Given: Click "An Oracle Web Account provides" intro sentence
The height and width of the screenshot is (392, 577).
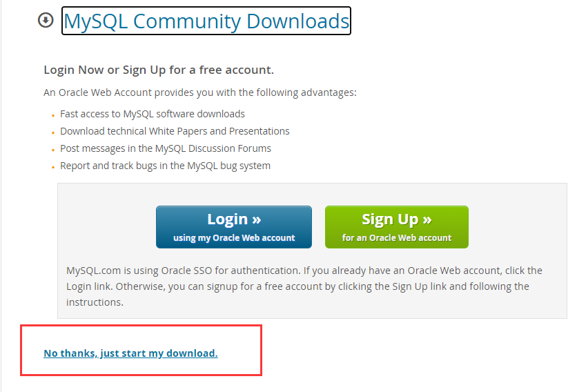Looking at the screenshot, I should pos(200,92).
